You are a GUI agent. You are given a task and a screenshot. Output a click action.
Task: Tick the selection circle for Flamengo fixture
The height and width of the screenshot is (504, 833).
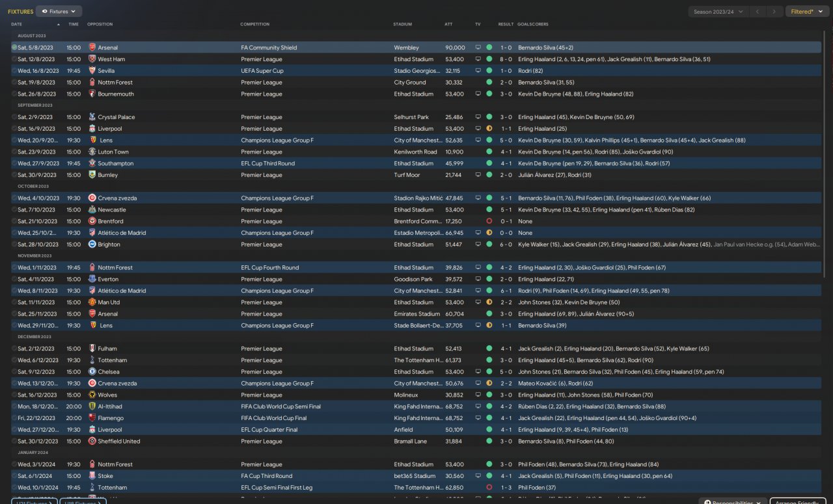click(14, 418)
